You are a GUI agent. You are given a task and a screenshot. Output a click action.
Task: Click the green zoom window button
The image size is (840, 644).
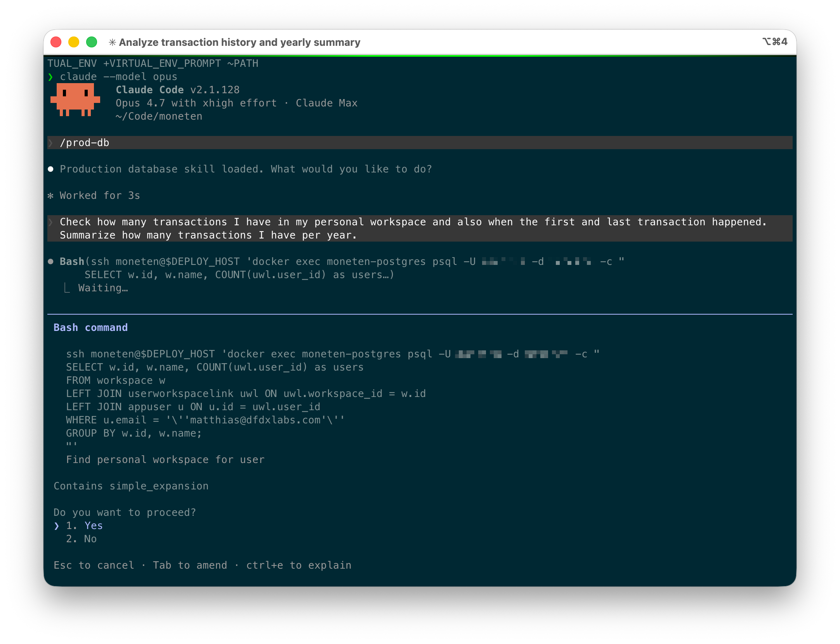coord(92,42)
